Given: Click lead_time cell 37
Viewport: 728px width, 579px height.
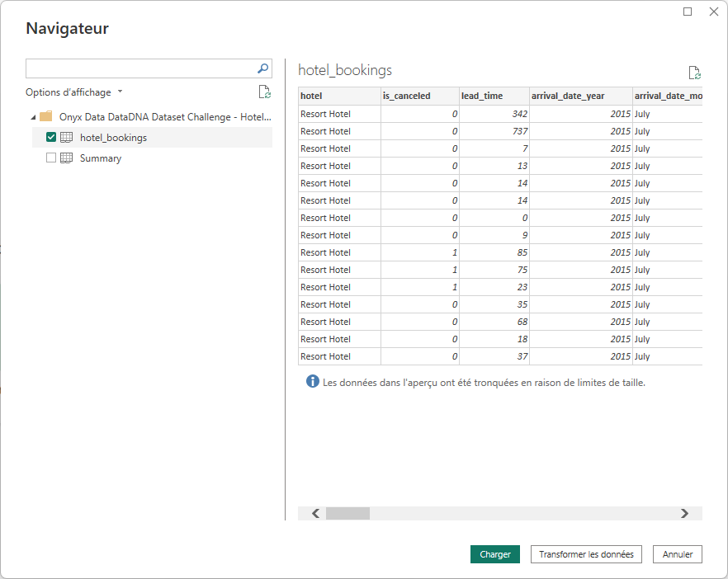Looking at the screenshot, I should 494,356.
